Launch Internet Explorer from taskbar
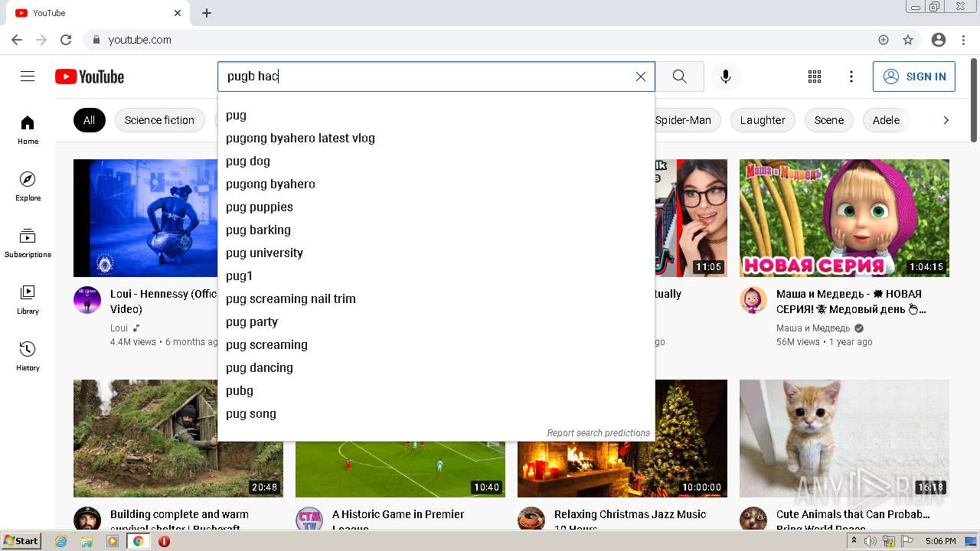980x551 pixels. pos(61,541)
